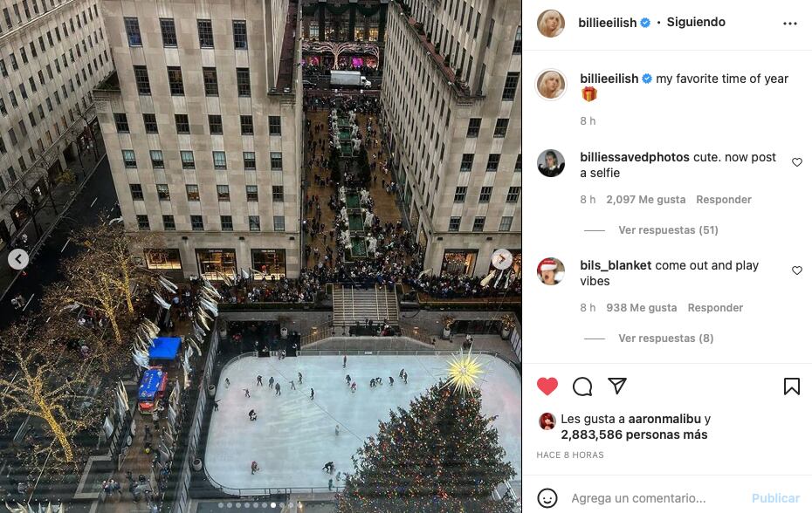Like the bils_blanket comment heart
This screenshot has width=812, height=513.
(x=797, y=270)
